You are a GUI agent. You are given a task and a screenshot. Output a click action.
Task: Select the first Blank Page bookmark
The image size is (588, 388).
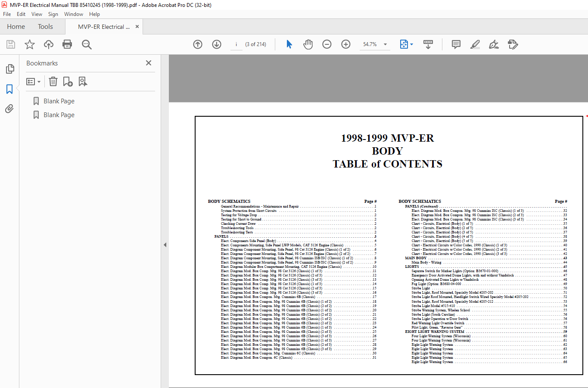pyautogui.click(x=59, y=101)
